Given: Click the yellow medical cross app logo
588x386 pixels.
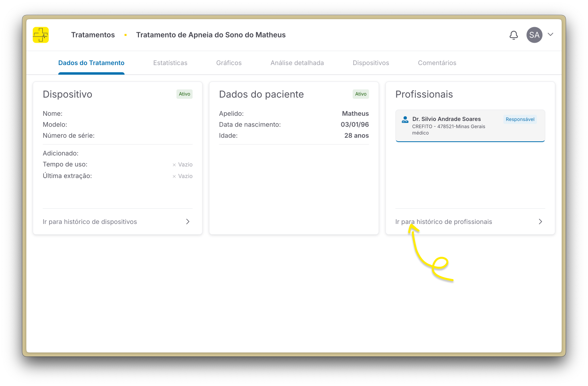Looking at the screenshot, I should pyautogui.click(x=41, y=35).
